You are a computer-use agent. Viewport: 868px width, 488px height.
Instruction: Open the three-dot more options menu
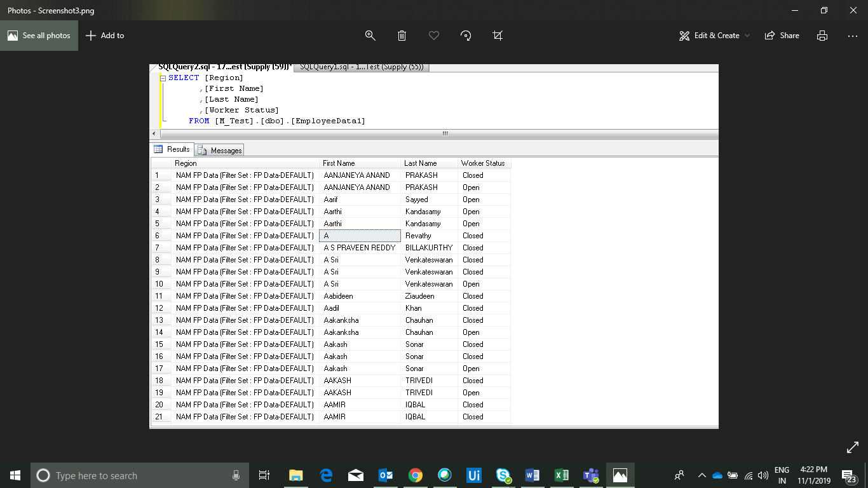pyautogui.click(x=853, y=36)
